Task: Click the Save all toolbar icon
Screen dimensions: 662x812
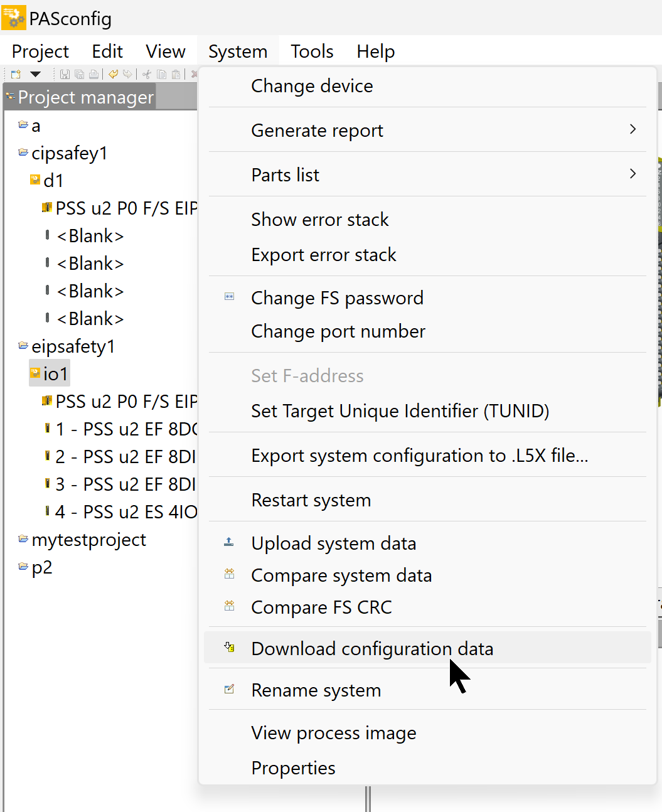Action: (x=79, y=74)
